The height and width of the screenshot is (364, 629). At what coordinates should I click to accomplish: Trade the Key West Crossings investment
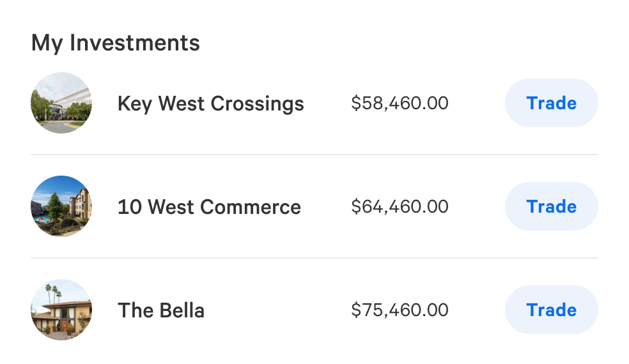551,103
